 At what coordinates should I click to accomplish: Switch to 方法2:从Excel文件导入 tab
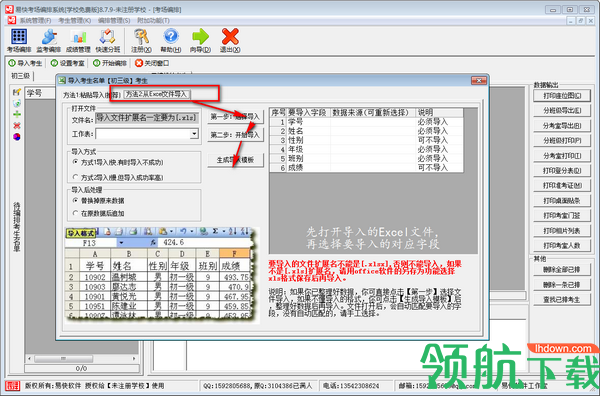(157, 94)
